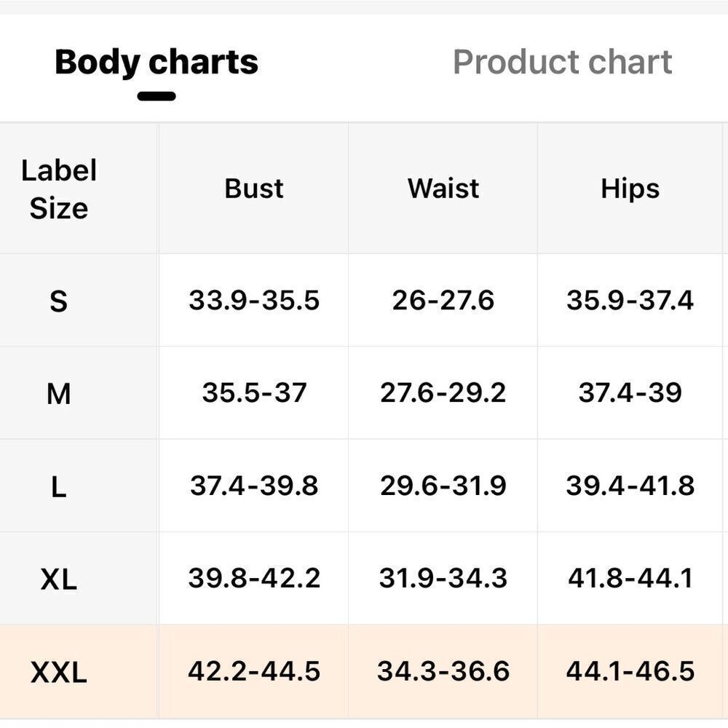Click the Hips column header

630,189
